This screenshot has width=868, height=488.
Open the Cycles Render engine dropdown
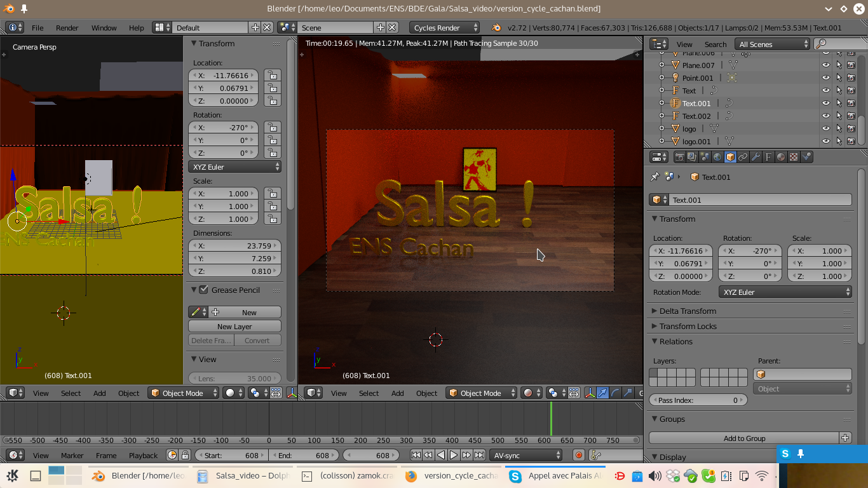click(x=444, y=27)
